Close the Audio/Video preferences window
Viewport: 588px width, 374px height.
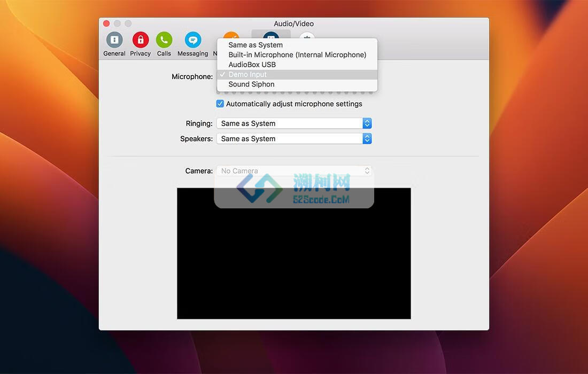106,24
